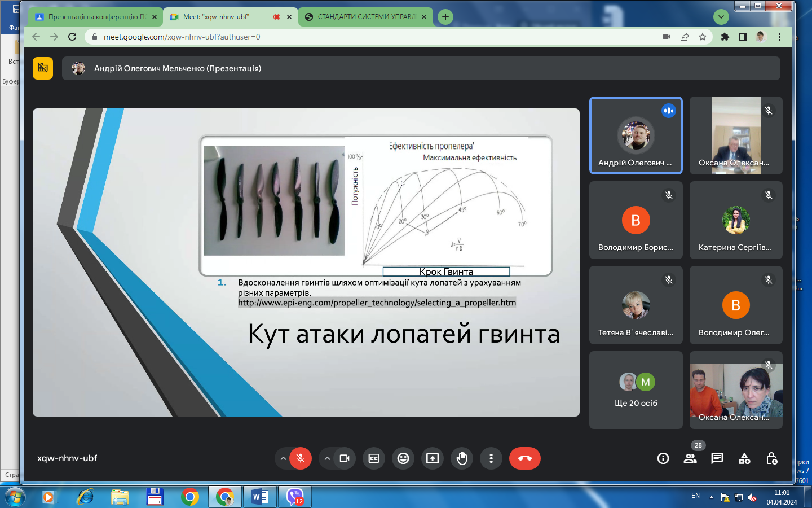This screenshot has height=508, width=812.
Task: Switch to the СТАНДАРТИ СИСТЕМИ УПРАВЛ tab
Action: [365, 17]
